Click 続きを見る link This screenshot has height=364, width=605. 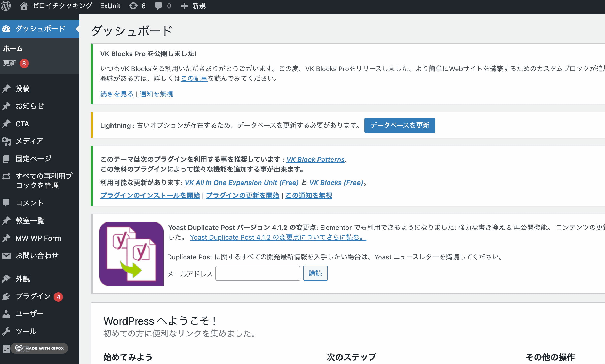(x=117, y=94)
